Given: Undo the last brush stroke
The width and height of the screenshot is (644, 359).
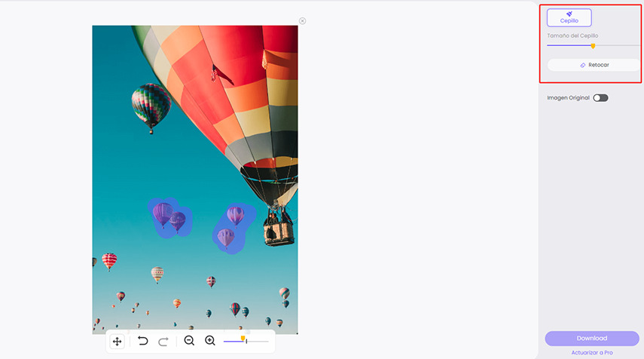Looking at the screenshot, I should (x=143, y=342).
